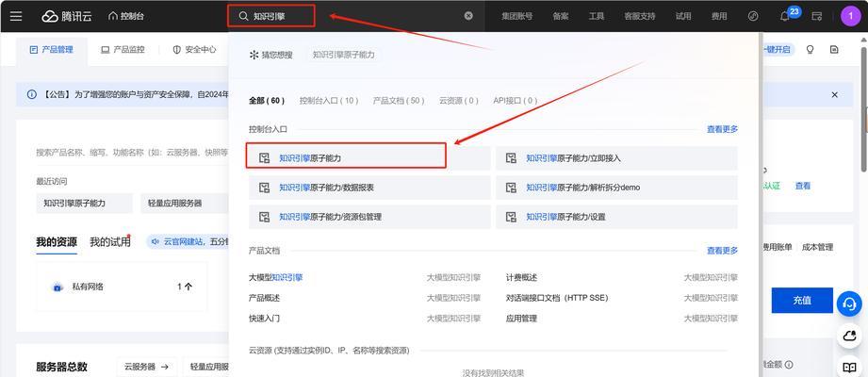Select the 云资源 (0) filter tab
This screenshot has width=868, height=377.
click(459, 101)
